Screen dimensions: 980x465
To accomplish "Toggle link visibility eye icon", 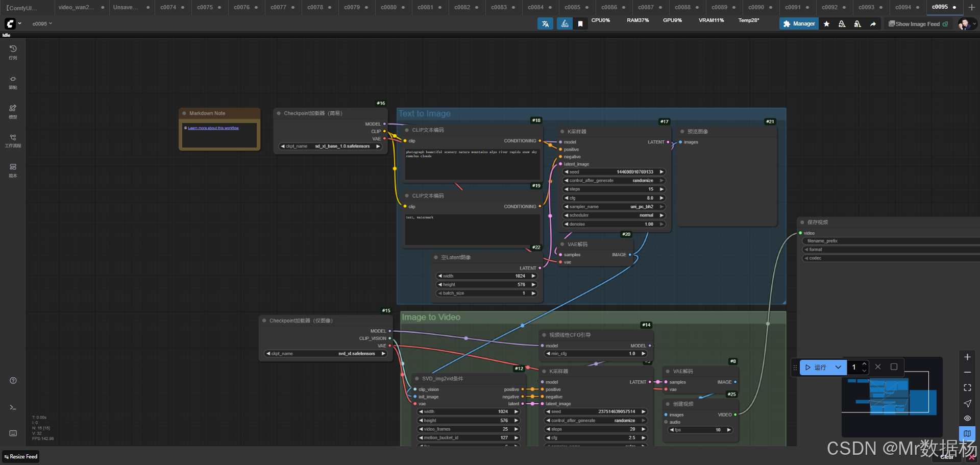I will click(967, 419).
